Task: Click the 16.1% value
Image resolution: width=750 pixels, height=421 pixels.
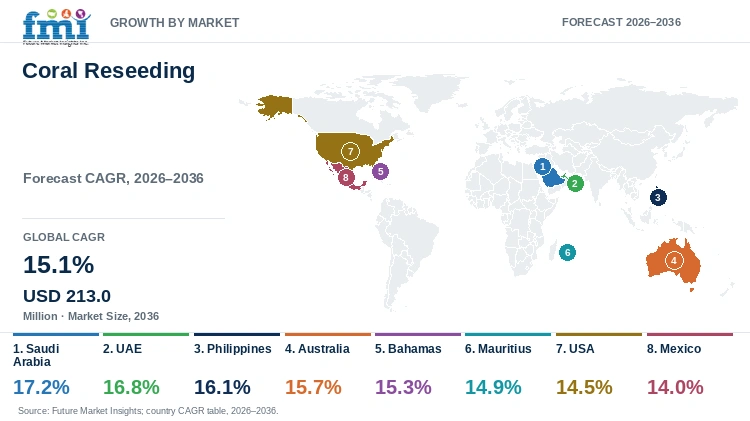Action: tap(222, 387)
